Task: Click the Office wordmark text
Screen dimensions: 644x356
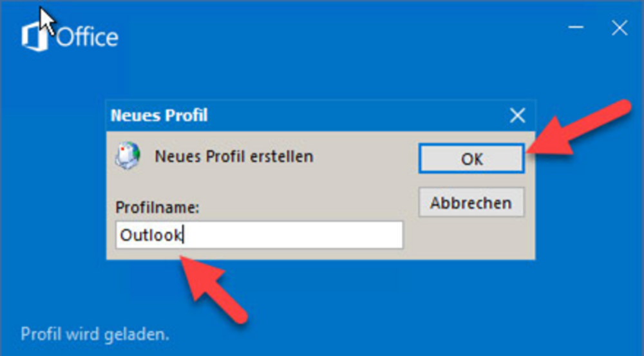Action: 87,37
